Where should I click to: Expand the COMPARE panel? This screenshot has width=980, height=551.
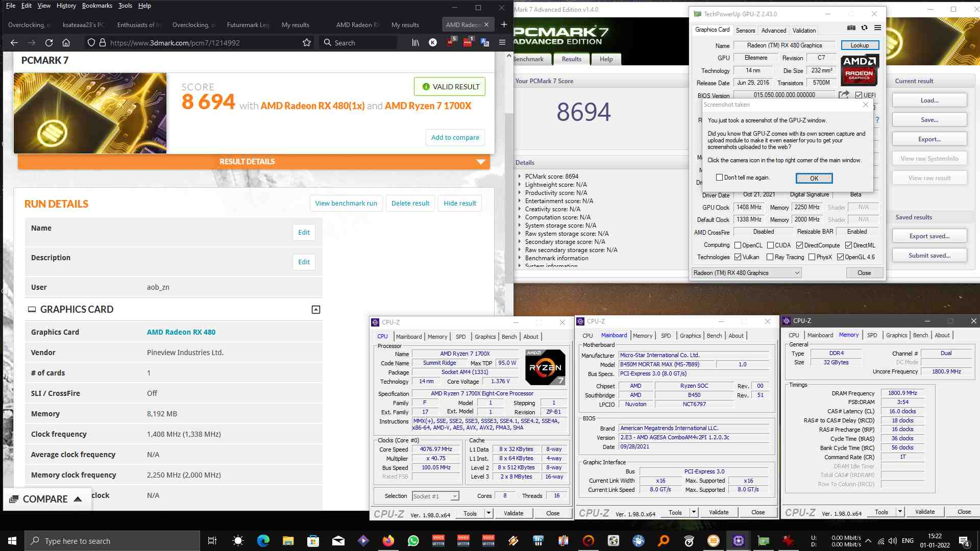point(47,499)
